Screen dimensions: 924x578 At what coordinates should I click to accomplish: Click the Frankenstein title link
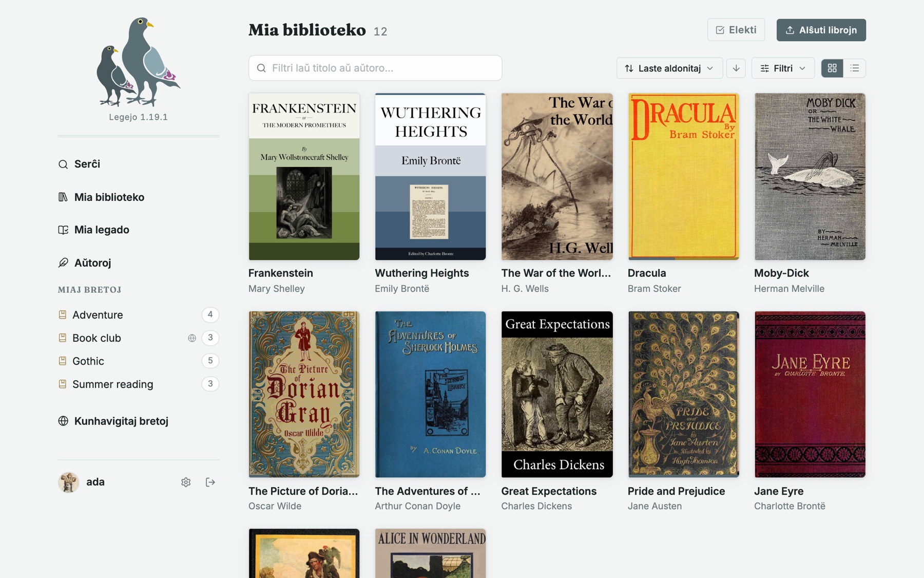[x=281, y=273]
